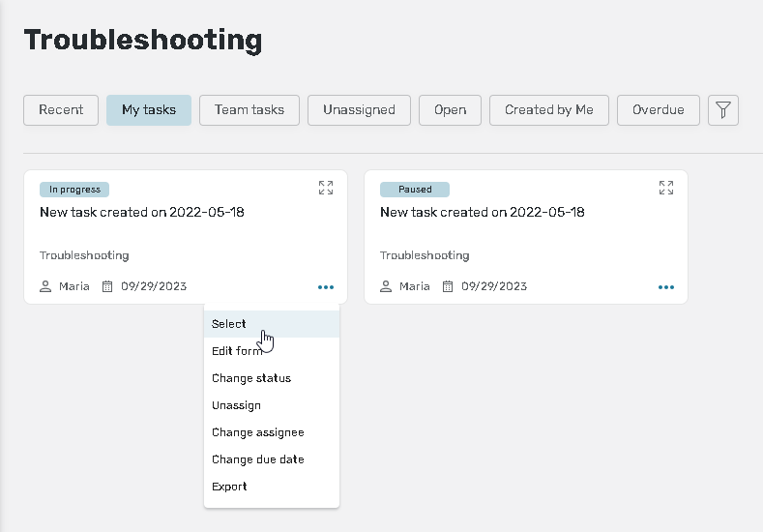Click the filter funnel icon
This screenshot has width=763, height=532.
click(x=722, y=110)
